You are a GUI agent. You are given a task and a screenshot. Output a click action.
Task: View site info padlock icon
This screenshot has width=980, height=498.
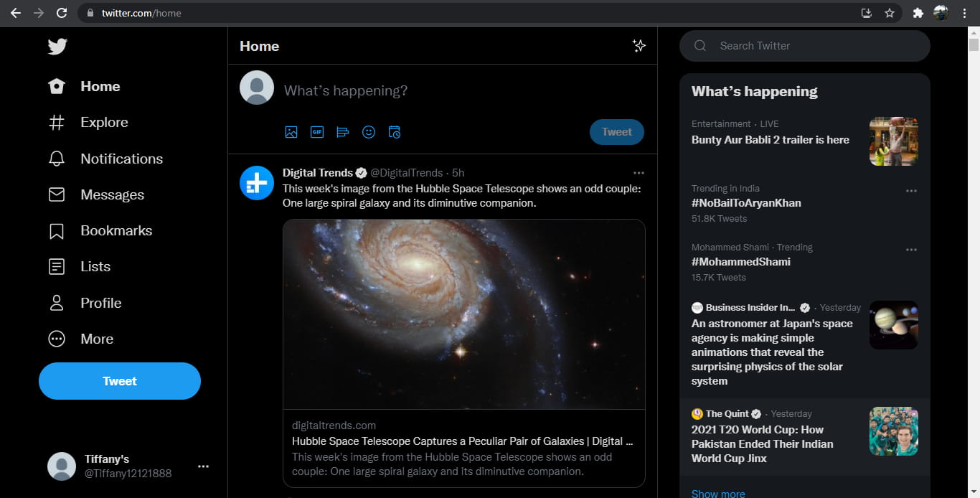(90, 13)
